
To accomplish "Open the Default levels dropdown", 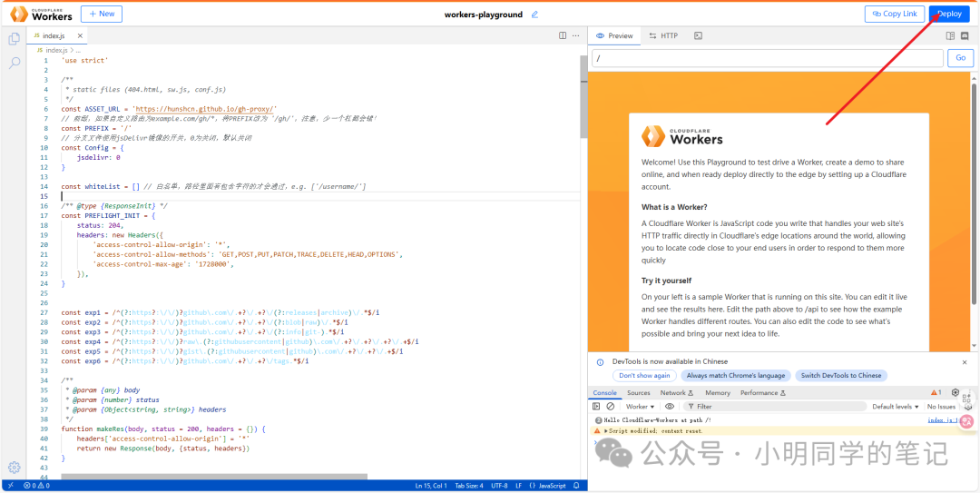I will 896,406.
